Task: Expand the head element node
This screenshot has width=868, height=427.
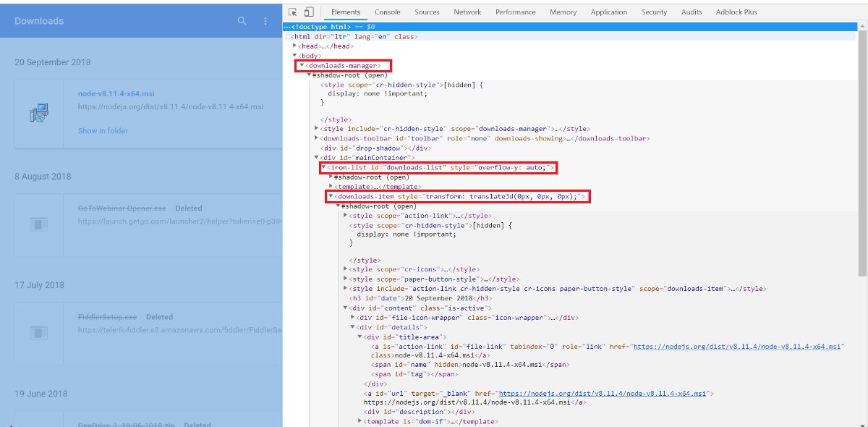Action: point(295,46)
